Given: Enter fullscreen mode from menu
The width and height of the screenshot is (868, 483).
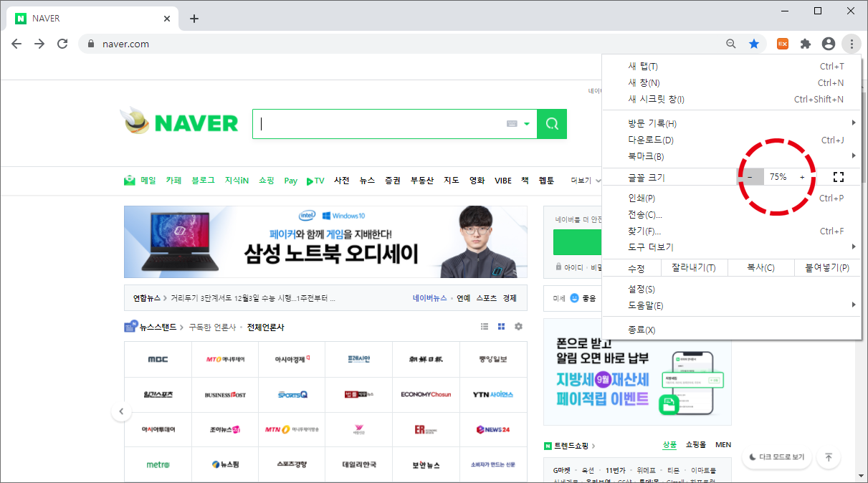Looking at the screenshot, I should pos(839,176).
